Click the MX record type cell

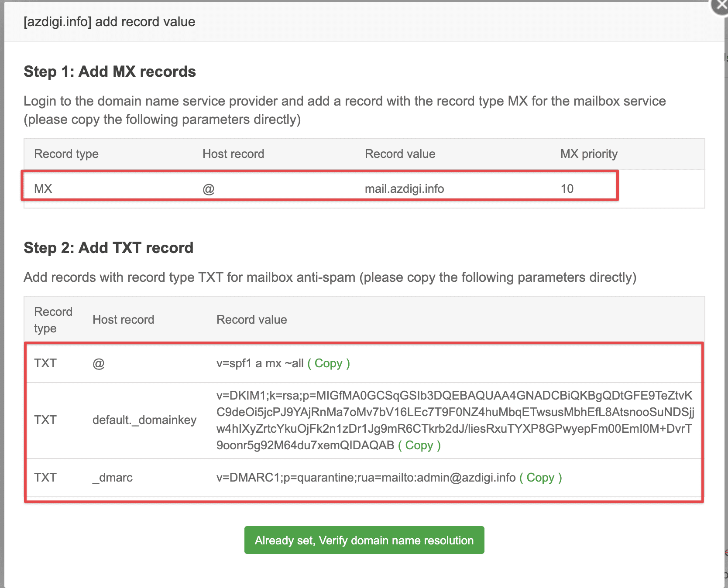(43, 189)
